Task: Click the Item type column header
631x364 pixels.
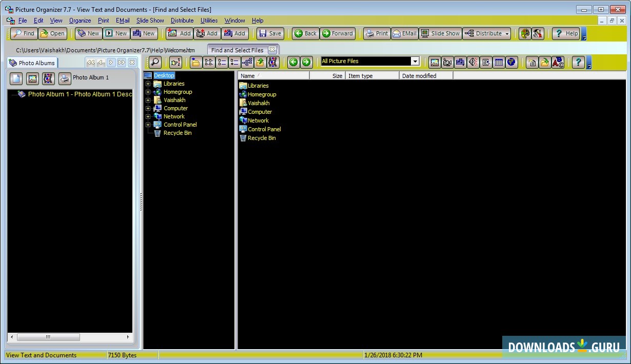Action: pos(372,75)
